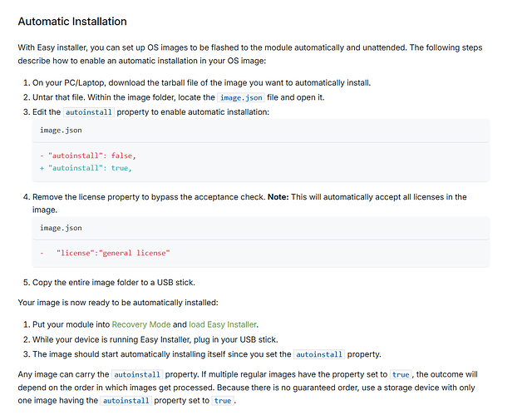Click the step about copying folder to USB stick
The width and height of the screenshot is (532, 415).
tap(114, 283)
